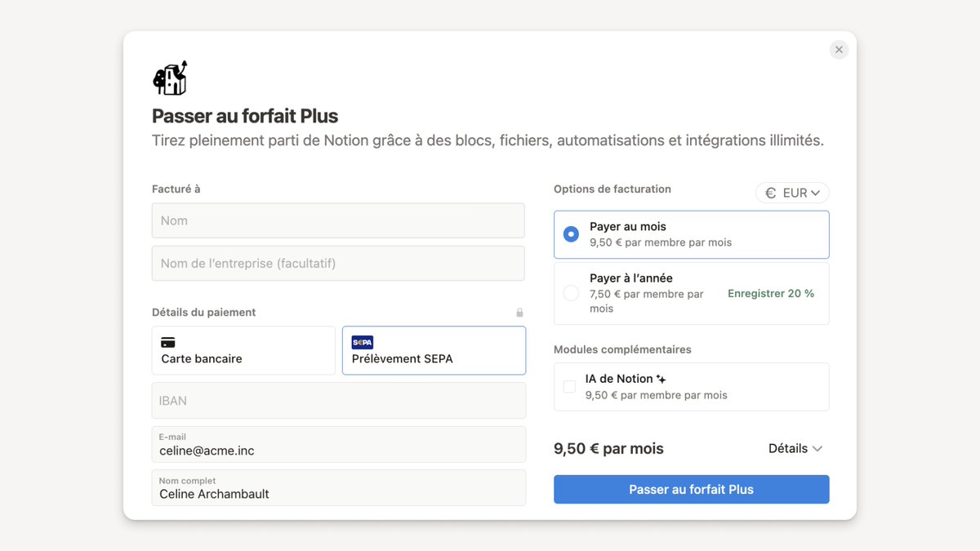980x551 pixels.
Task: Click the SEPA logo icon
Action: coord(362,342)
